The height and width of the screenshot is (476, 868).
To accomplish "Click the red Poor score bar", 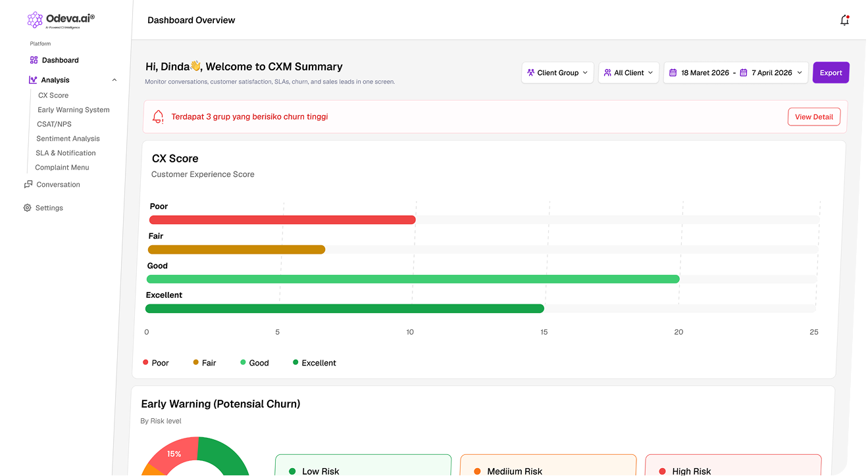I will click(282, 220).
